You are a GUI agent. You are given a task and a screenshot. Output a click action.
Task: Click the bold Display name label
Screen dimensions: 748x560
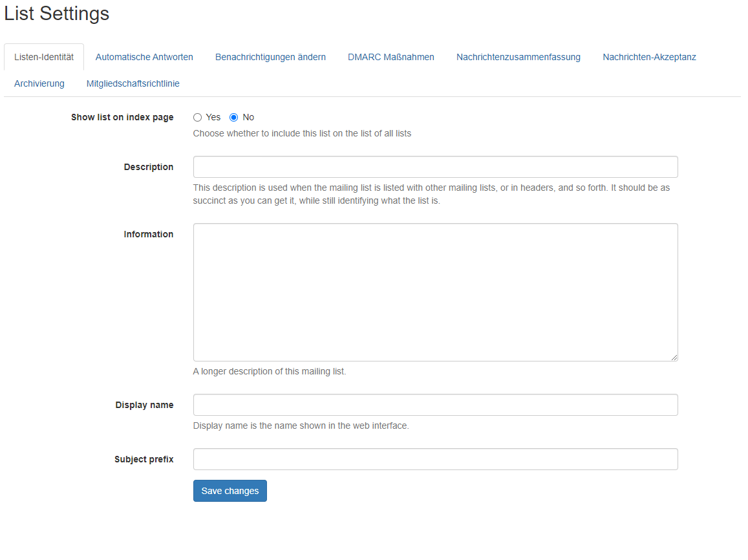click(144, 405)
